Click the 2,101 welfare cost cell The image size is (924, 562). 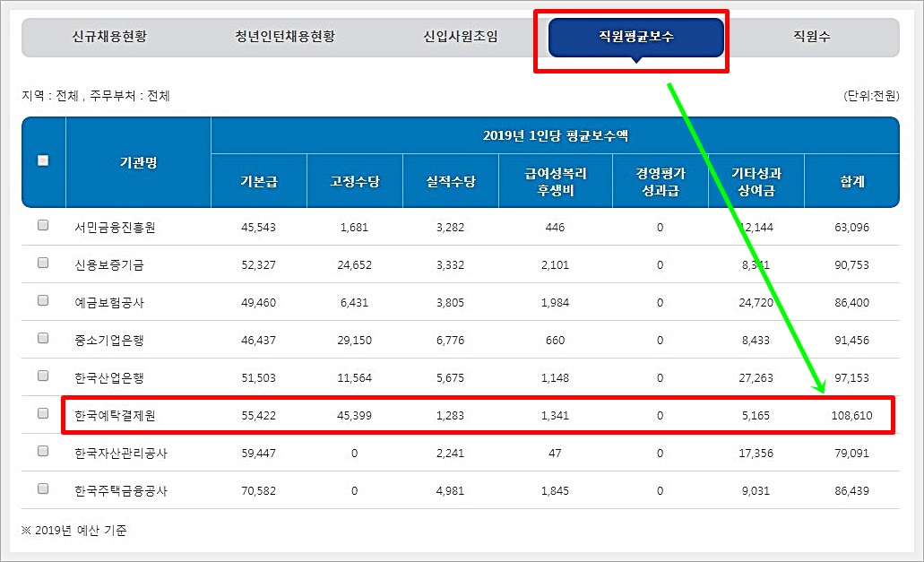point(555,265)
